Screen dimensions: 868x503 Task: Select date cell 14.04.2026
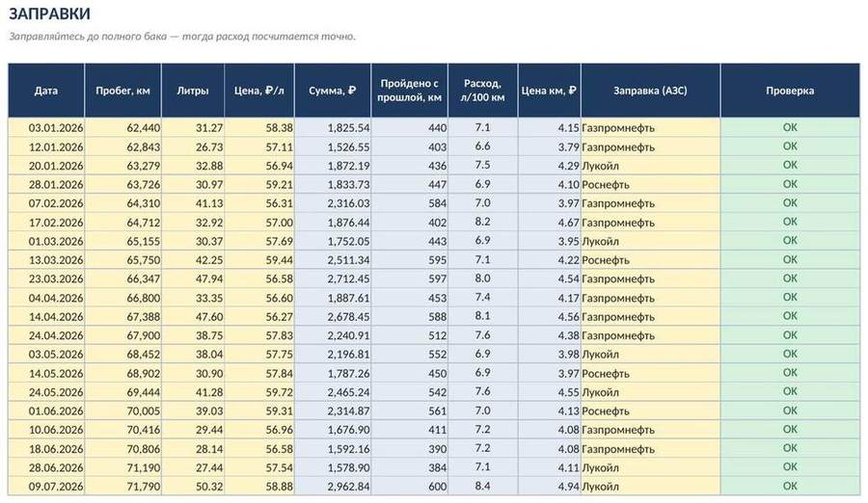pos(46,316)
